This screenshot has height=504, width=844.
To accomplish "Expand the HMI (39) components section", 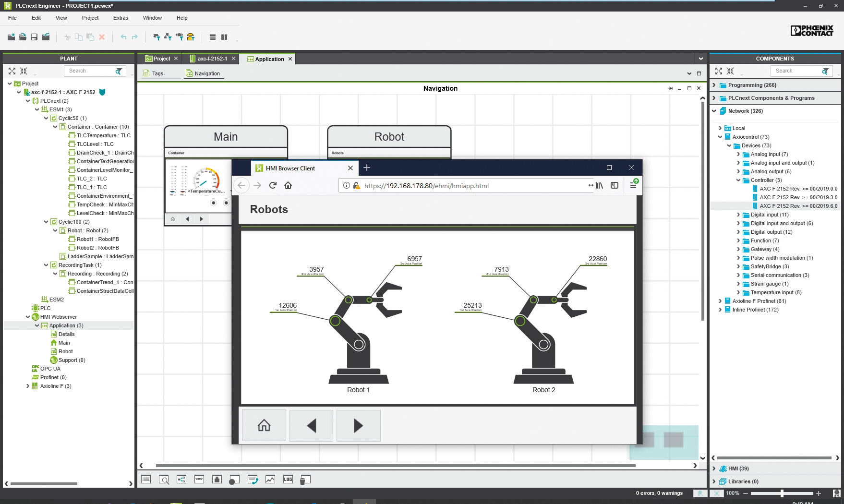I will click(x=714, y=468).
